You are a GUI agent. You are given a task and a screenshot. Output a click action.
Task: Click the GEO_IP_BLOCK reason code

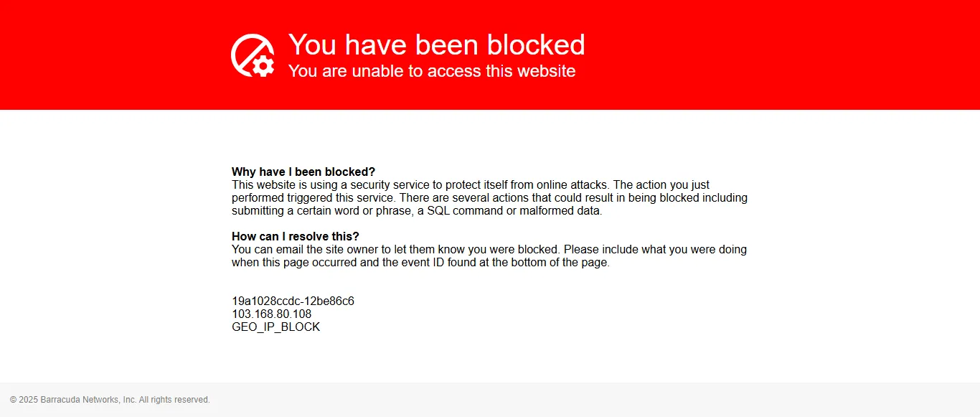275,327
